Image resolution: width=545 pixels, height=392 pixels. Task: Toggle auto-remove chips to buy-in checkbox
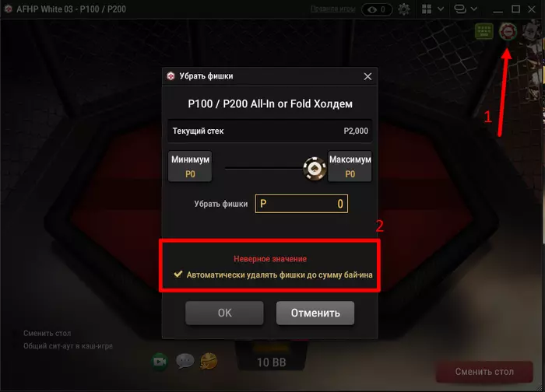click(x=178, y=275)
